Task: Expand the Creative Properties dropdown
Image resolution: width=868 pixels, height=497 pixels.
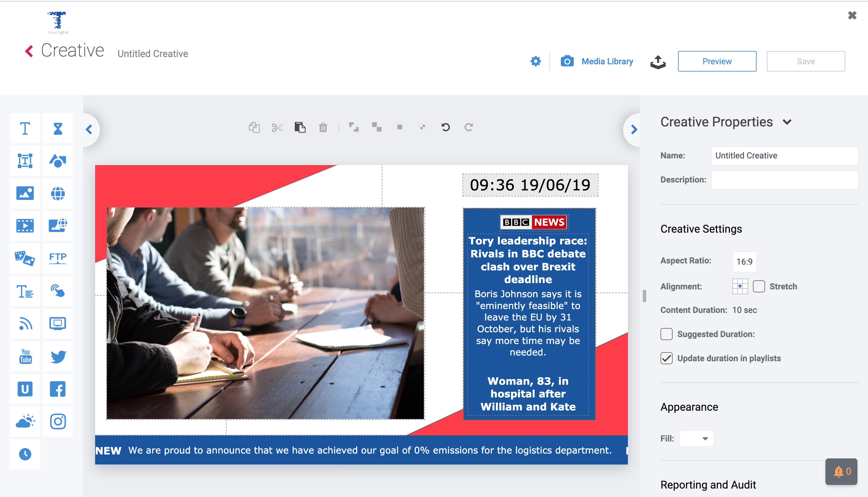Action: pos(787,122)
